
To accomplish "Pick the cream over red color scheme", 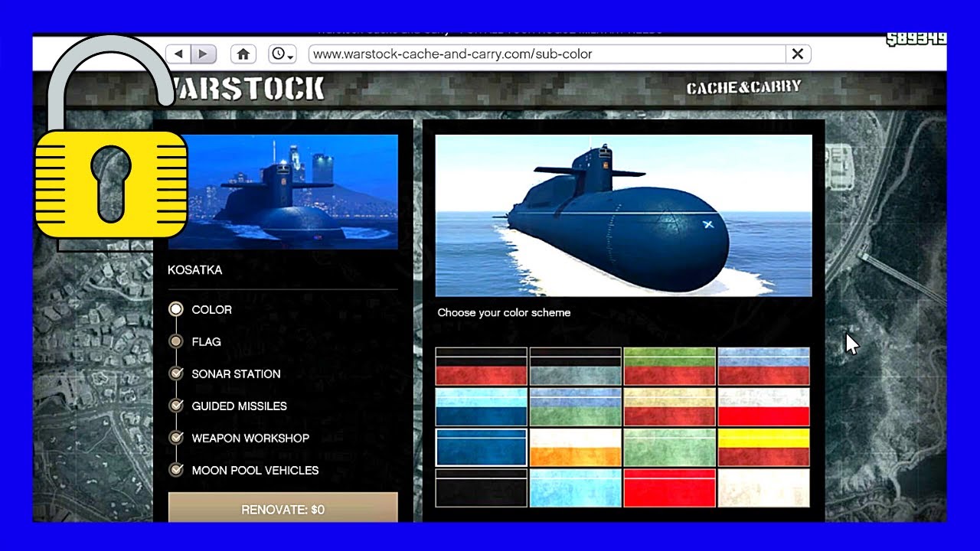I will point(670,407).
